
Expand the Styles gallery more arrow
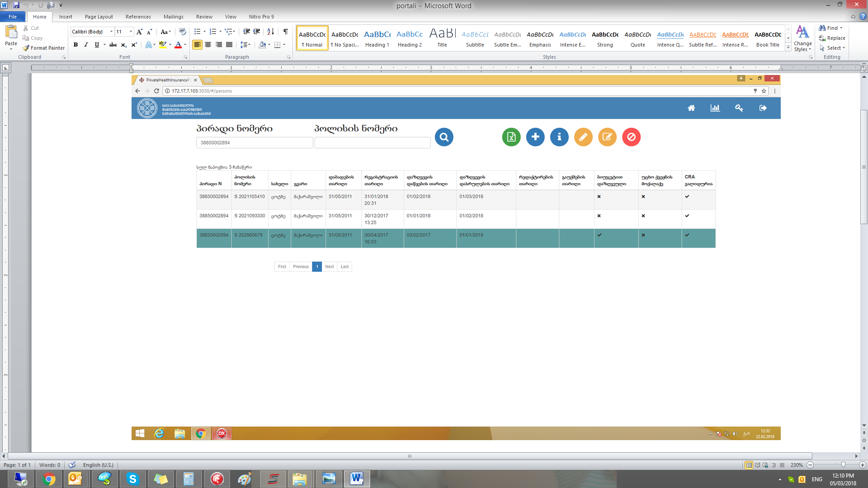tap(788, 47)
